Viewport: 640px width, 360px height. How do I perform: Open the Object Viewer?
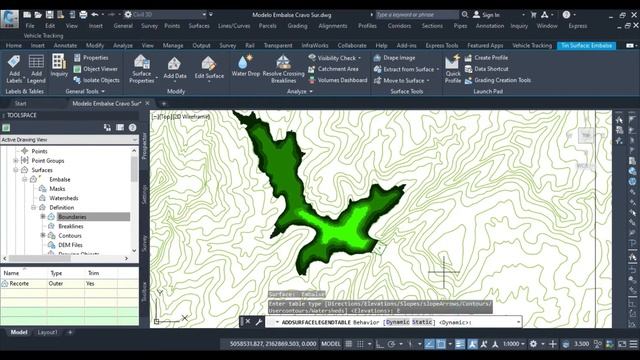96,69
